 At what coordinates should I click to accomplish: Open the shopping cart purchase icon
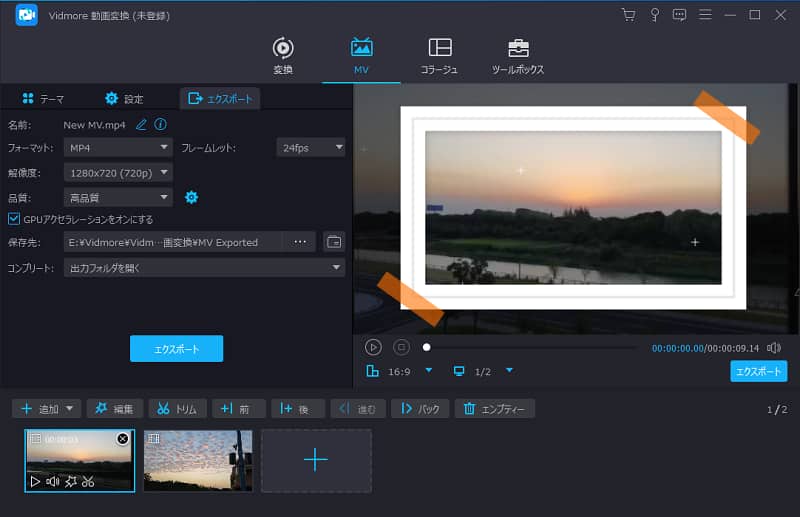[629, 15]
